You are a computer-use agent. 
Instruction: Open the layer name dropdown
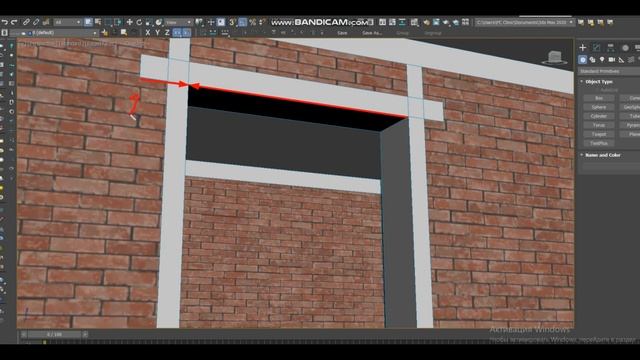click(54, 33)
